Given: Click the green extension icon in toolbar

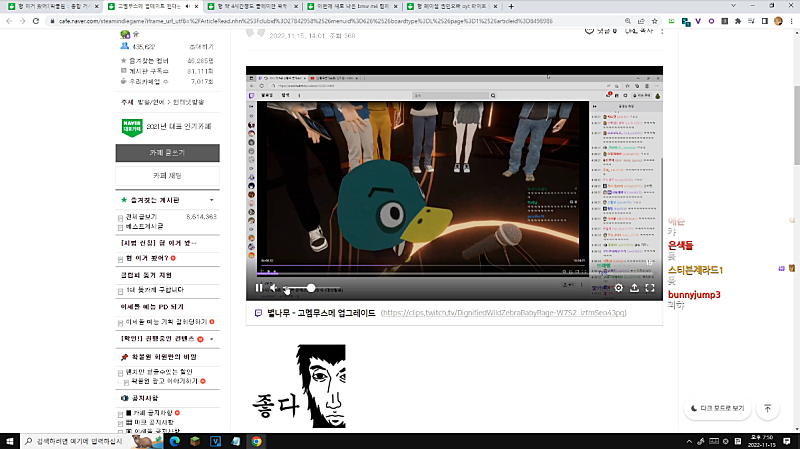Looking at the screenshot, I should click(671, 21).
